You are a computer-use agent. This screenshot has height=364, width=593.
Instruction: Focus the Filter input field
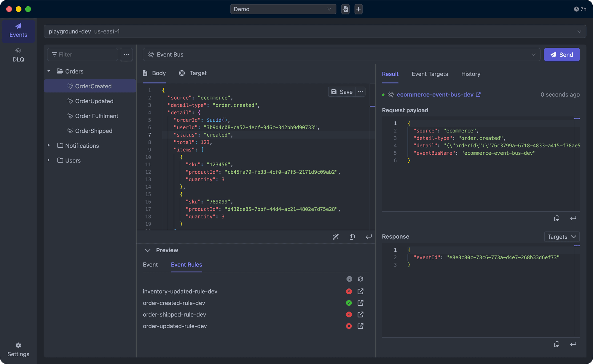[82, 55]
